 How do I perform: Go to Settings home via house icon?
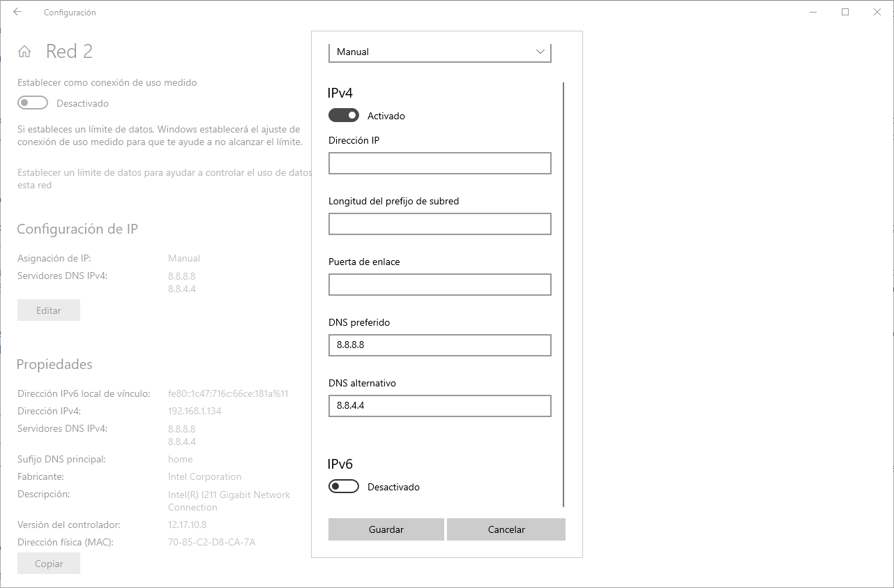tap(24, 52)
